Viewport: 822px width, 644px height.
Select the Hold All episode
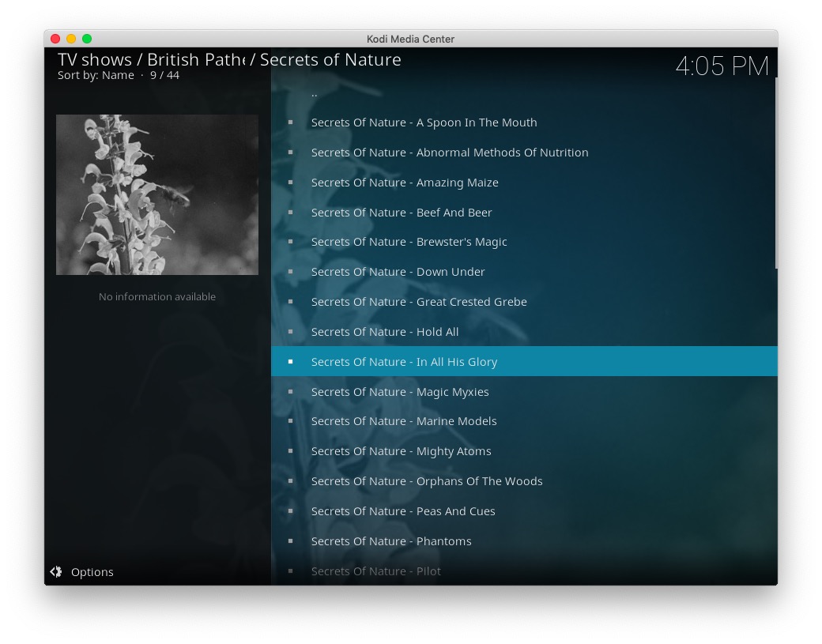384,332
